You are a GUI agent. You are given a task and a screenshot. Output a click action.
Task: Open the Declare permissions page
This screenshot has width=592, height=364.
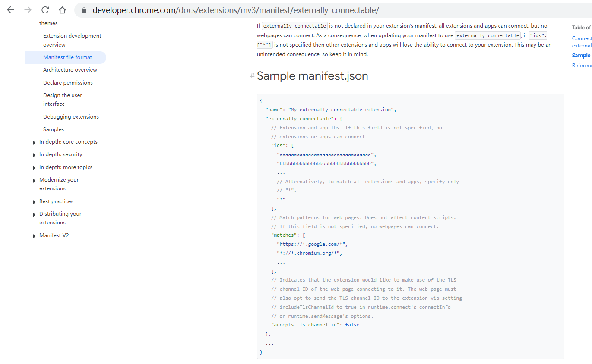(x=68, y=82)
